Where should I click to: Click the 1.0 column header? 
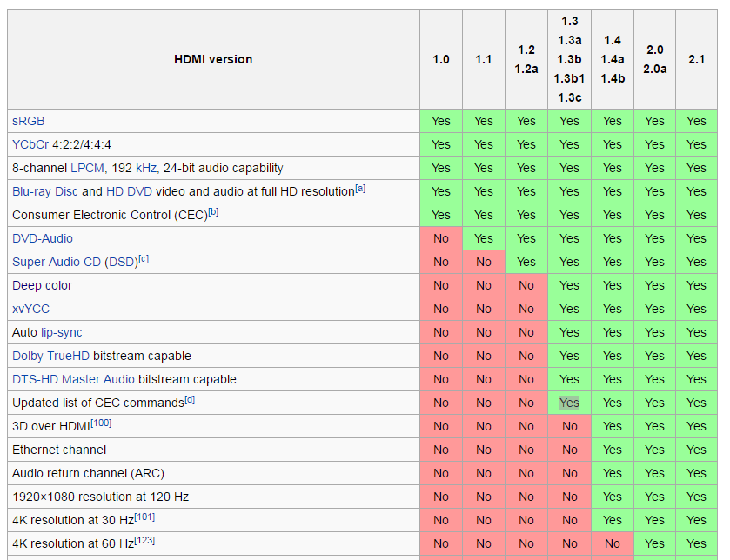click(x=441, y=59)
